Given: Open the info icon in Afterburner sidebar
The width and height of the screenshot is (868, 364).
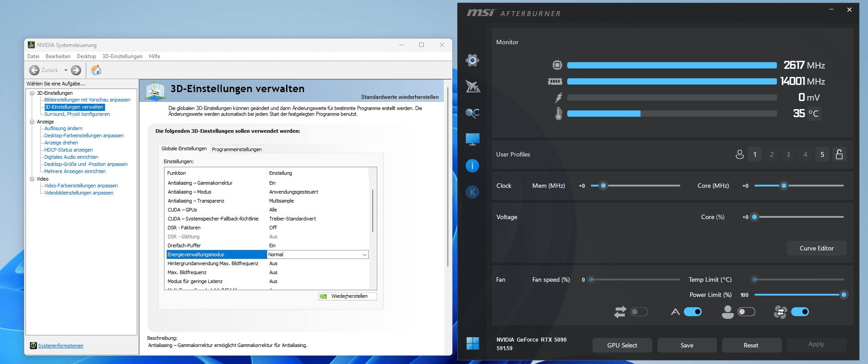Looking at the screenshot, I should pyautogui.click(x=472, y=166).
